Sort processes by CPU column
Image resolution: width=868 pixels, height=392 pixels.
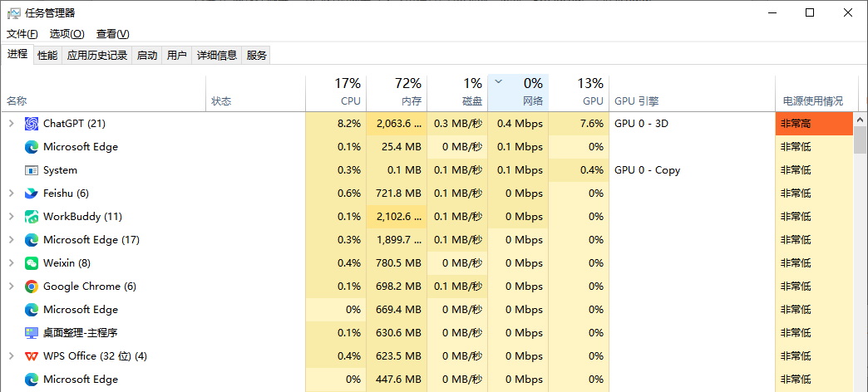click(336, 93)
